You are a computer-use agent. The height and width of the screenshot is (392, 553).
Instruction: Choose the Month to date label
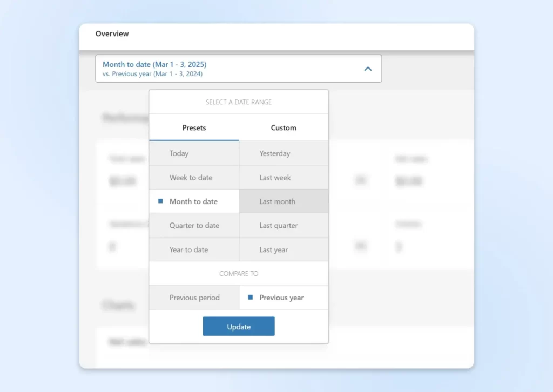[x=193, y=201]
